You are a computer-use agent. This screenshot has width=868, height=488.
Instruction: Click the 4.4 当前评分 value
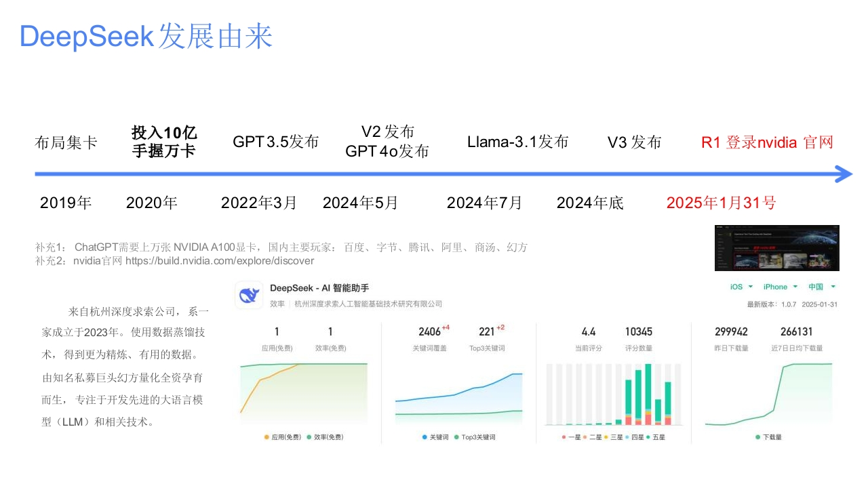[589, 331]
